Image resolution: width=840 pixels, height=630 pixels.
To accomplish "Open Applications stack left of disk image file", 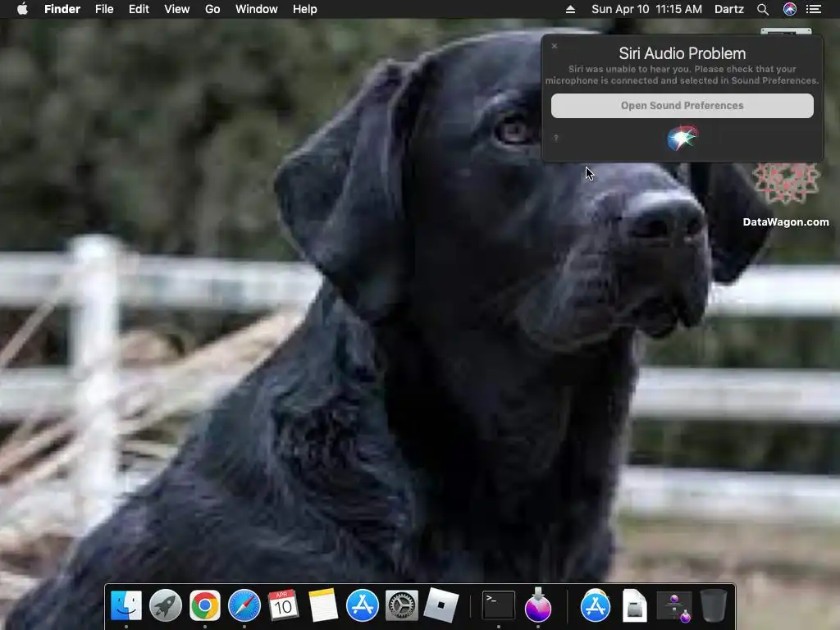I will pyautogui.click(x=596, y=605).
